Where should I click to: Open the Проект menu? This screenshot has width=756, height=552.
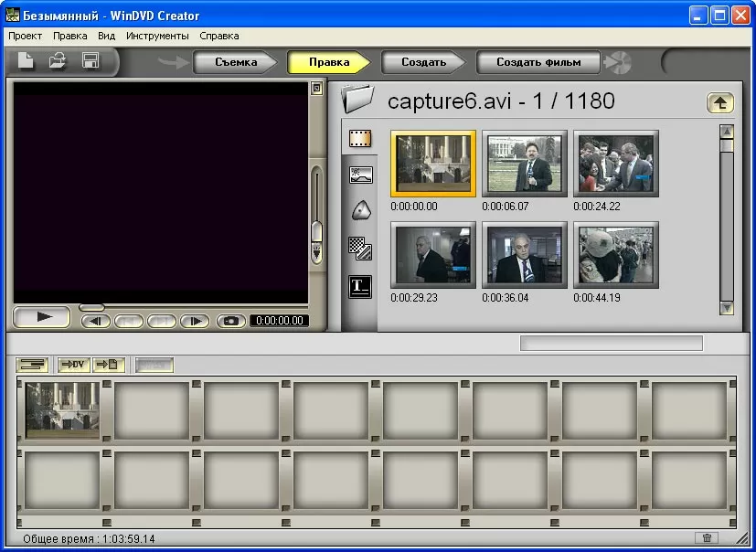(26, 36)
